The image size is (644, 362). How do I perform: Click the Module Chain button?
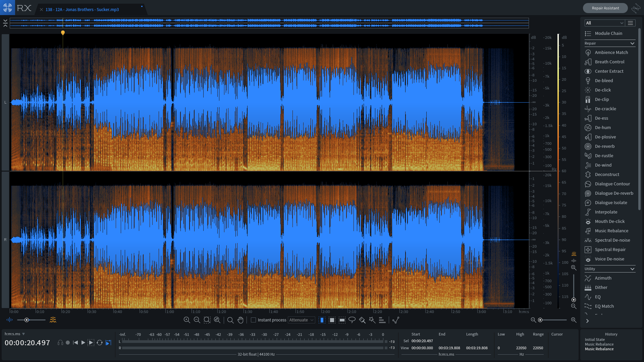[608, 33]
